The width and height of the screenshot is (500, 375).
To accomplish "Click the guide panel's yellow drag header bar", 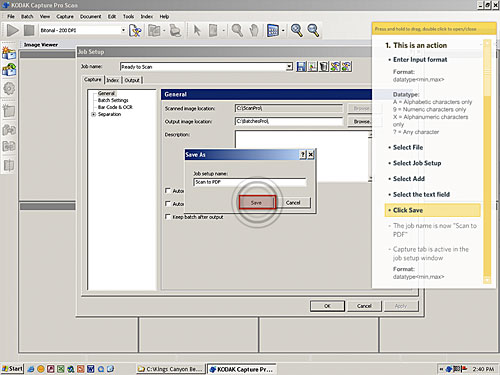I will pyautogui.click(x=434, y=29).
